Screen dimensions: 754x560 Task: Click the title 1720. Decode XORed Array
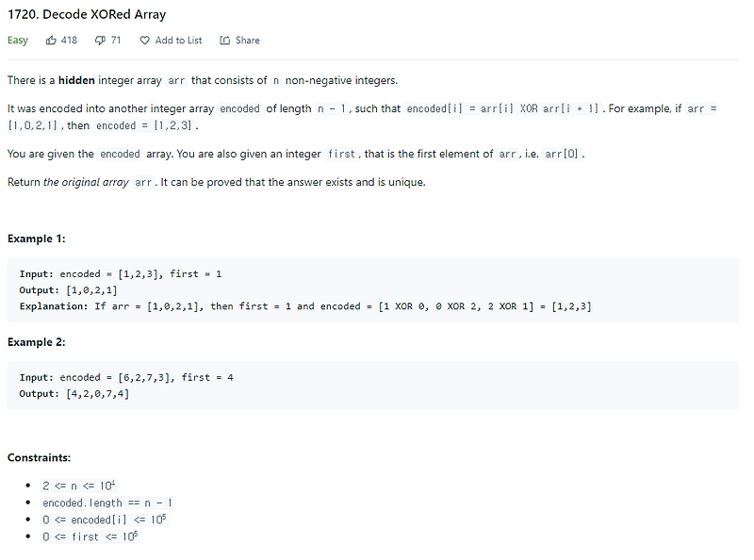tap(87, 14)
